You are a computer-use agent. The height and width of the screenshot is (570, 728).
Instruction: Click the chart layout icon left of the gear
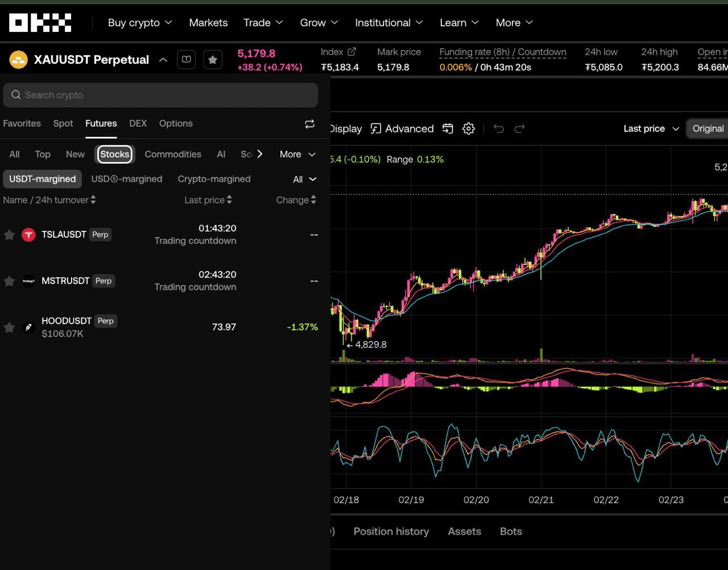tap(448, 128)
